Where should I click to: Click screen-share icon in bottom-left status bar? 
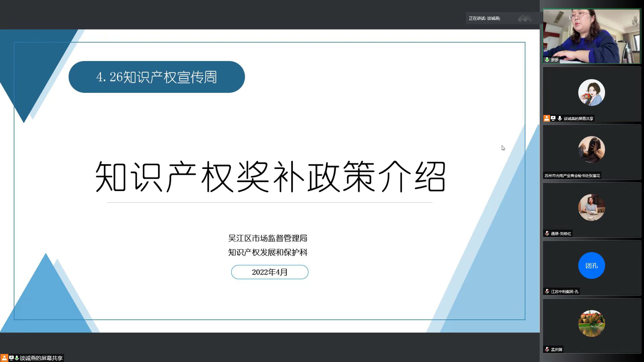point(11,358)
